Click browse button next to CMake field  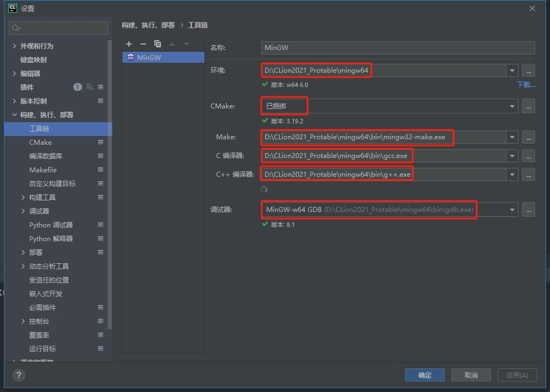point(528,106)
